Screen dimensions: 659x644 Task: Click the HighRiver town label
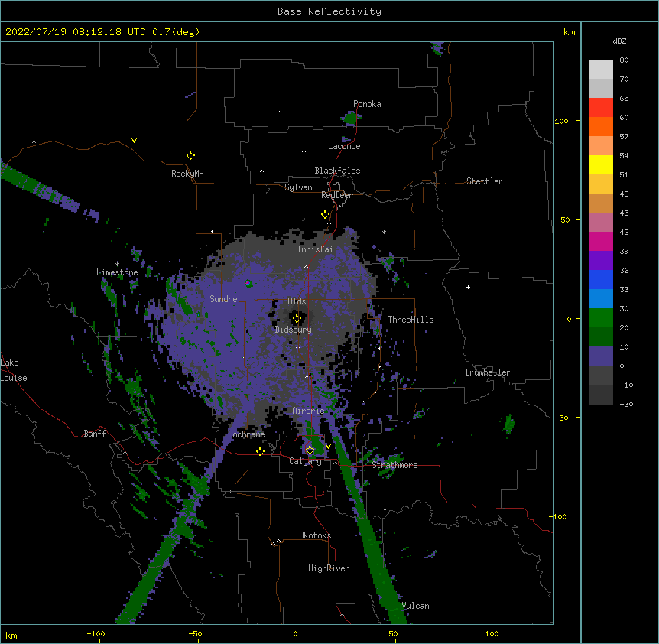click(x=329, y=568)
